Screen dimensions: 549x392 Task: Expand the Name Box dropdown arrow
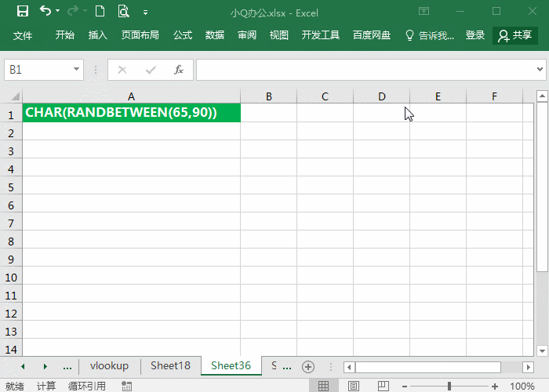click(76, 70)
